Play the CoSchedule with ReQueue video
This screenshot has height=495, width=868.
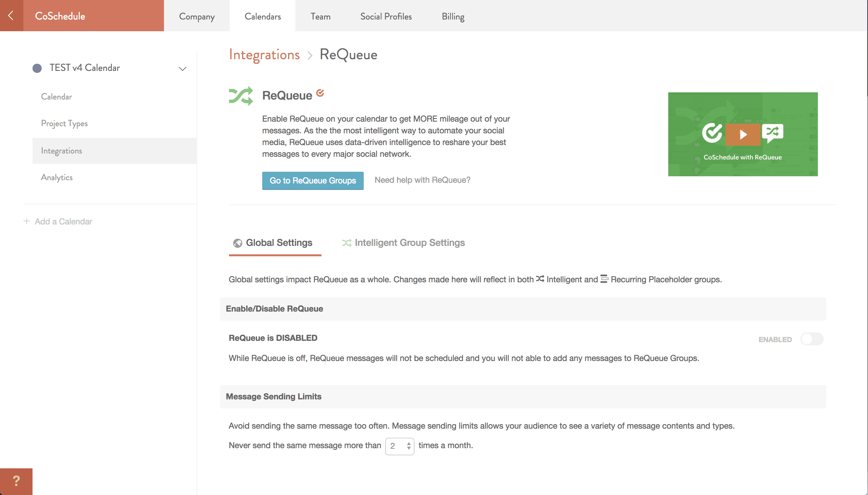742,135
